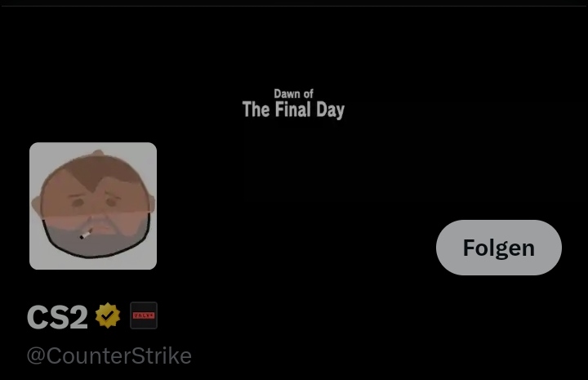
Task: Click the avatar's brown hair area
Action: tap(94, 171)
